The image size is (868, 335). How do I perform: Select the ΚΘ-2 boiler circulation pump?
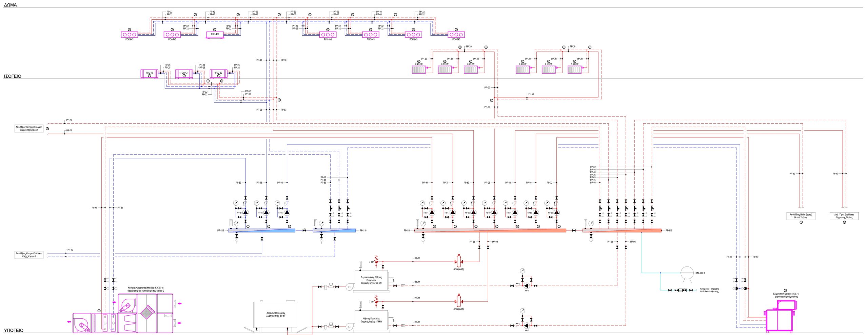click(x=526, y=325)
